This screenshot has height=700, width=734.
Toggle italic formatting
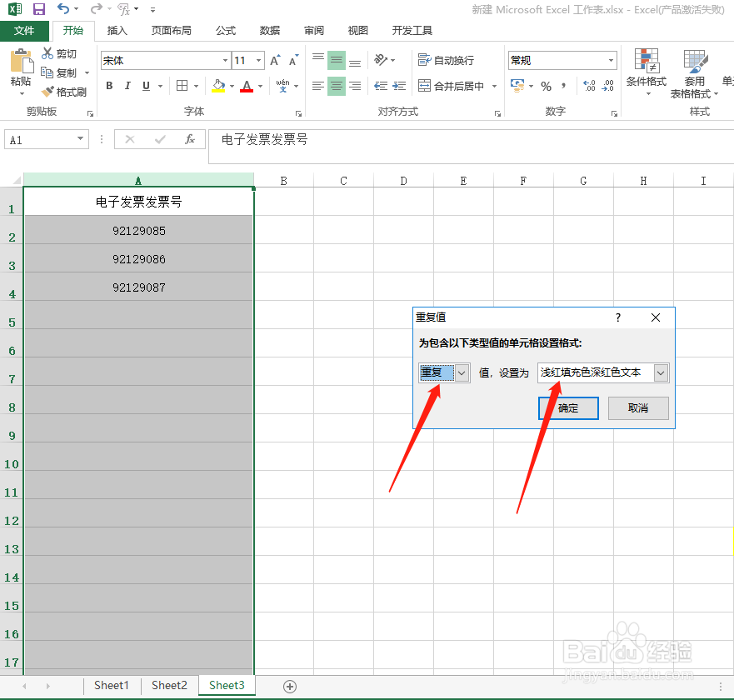click(x=126, y=86)
